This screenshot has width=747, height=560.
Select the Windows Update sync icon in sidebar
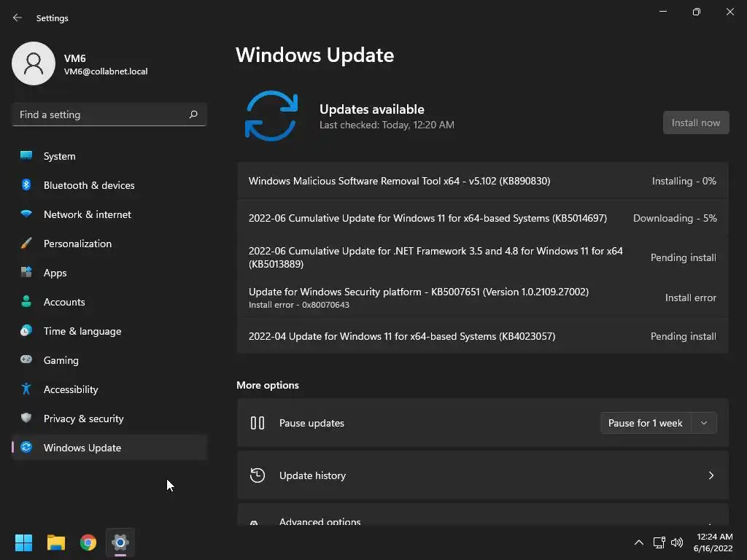[x=26, y=447]
